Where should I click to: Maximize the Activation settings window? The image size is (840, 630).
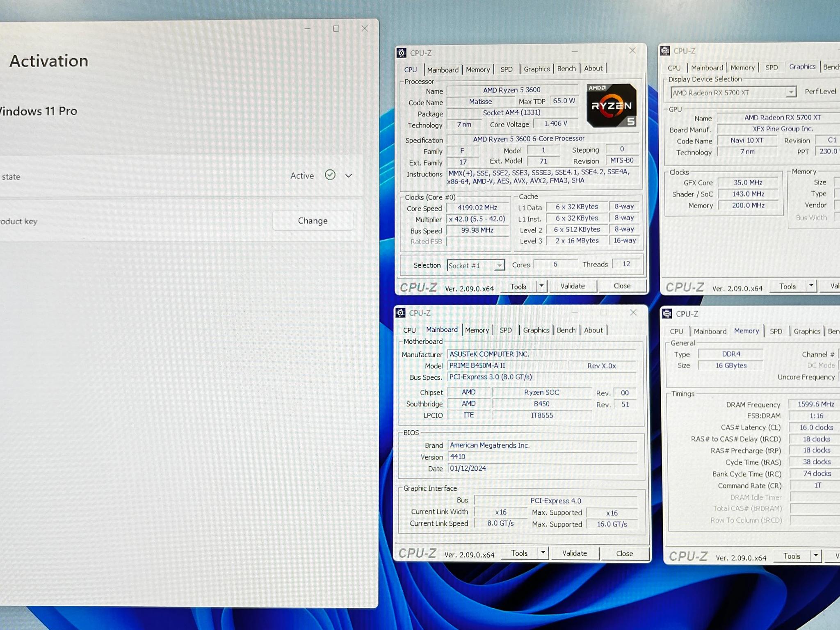[336, 28]
